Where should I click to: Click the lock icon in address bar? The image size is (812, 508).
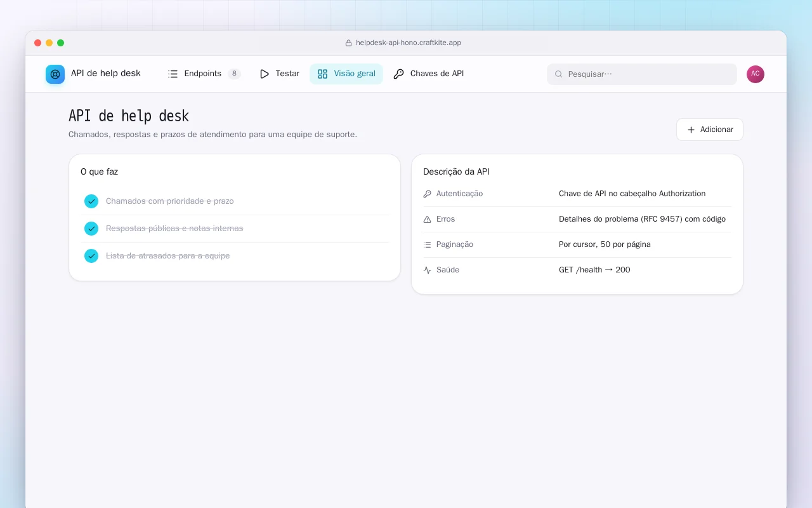pos(348,43)
